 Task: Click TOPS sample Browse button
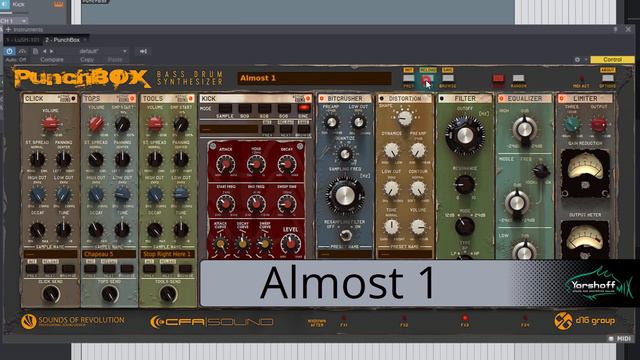click(x=127, y=269)
